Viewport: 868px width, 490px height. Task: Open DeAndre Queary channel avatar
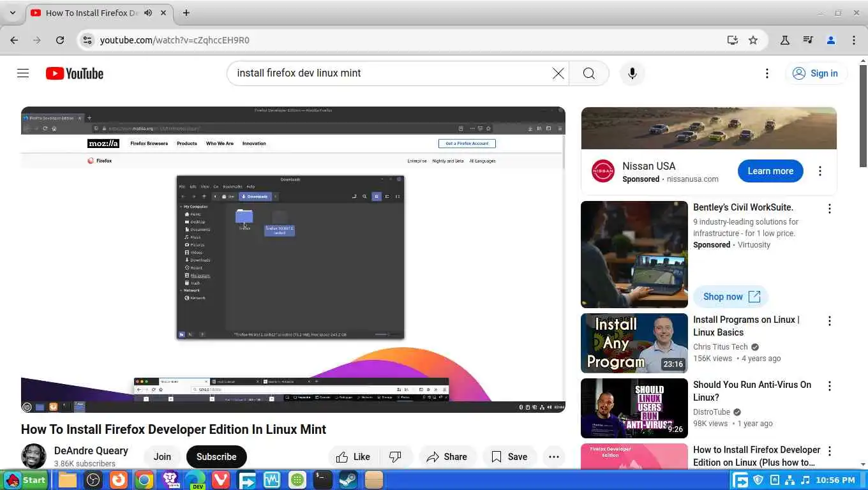point(34,456)
